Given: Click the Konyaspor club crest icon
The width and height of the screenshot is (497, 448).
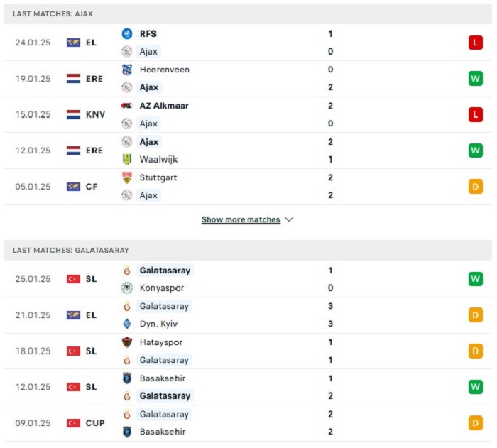Looking at the screenshot, I should (x=127, y=288).
